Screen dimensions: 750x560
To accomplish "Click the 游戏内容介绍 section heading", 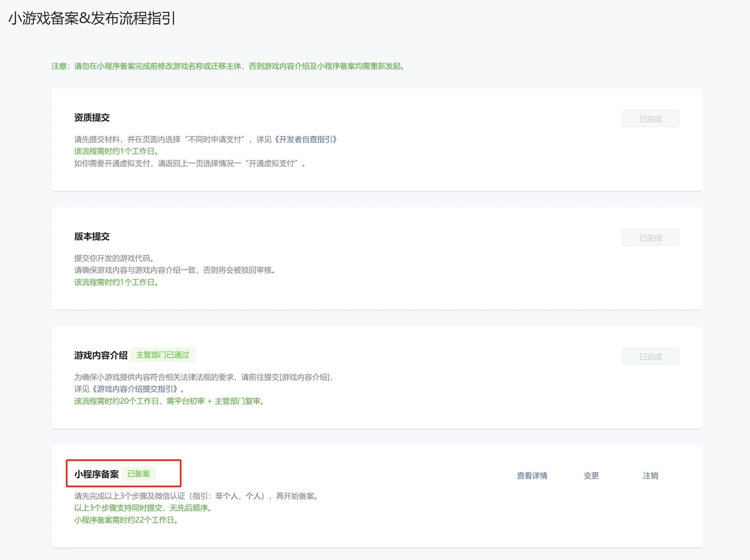I will (101, 355).
